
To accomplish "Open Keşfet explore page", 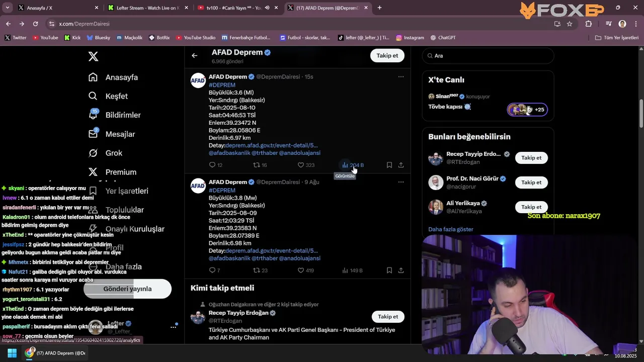I will pos(108,96).
